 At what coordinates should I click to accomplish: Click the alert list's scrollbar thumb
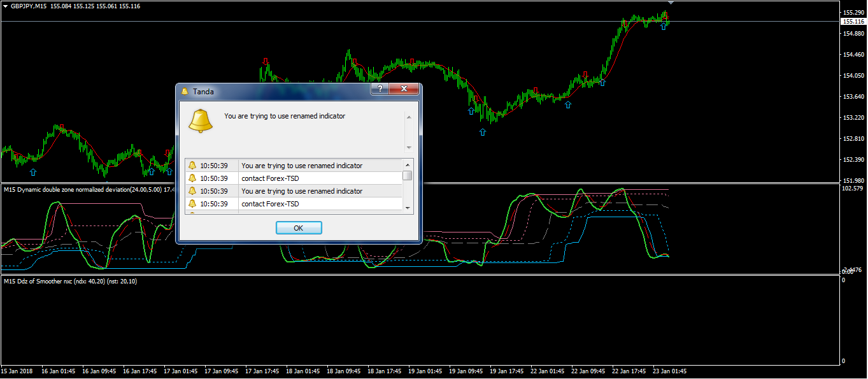coord(408,175)
